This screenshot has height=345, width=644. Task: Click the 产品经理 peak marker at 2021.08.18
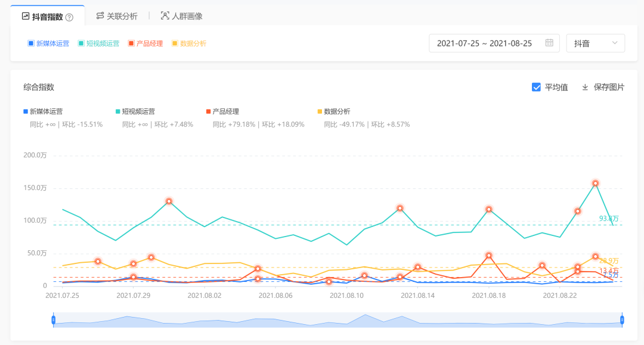pos(489,256)
